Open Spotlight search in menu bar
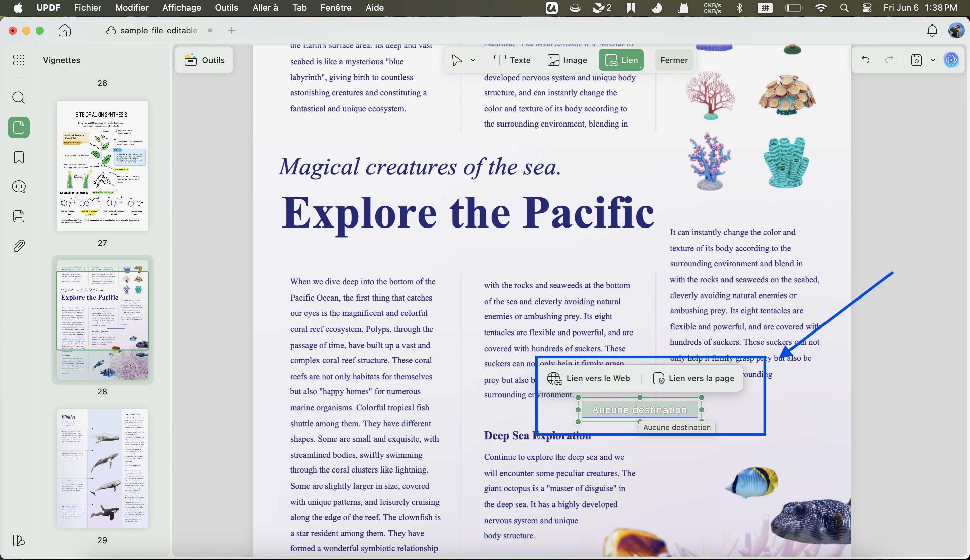970x560 pixels. pos(844,8)
